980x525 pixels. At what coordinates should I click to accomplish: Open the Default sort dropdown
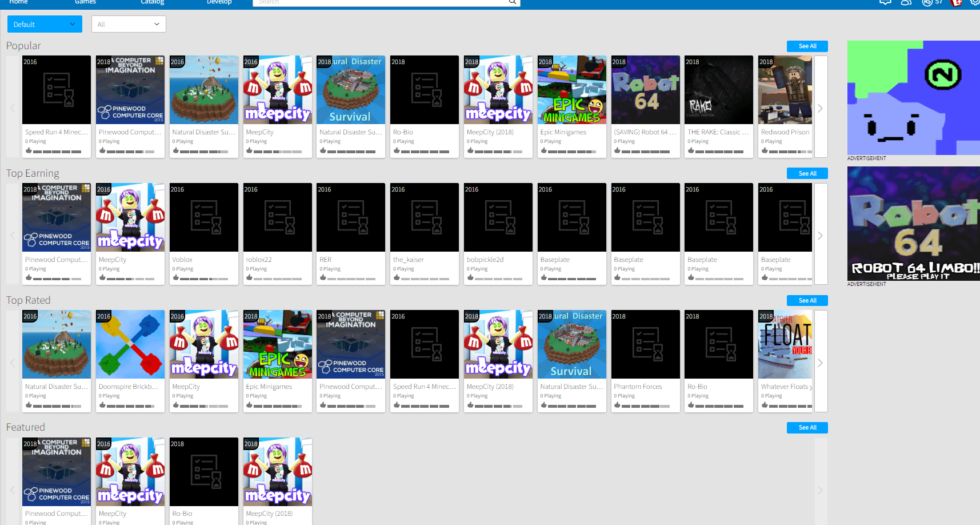pyautogui.click(x=45, y=24)
